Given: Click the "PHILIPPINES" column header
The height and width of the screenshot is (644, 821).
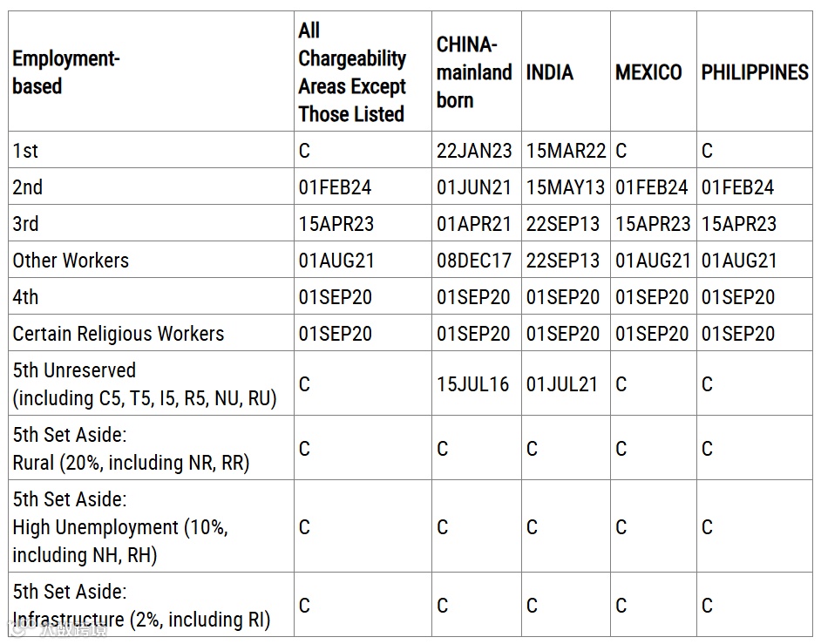Looking at the screenshot, I should click(755, 72).
